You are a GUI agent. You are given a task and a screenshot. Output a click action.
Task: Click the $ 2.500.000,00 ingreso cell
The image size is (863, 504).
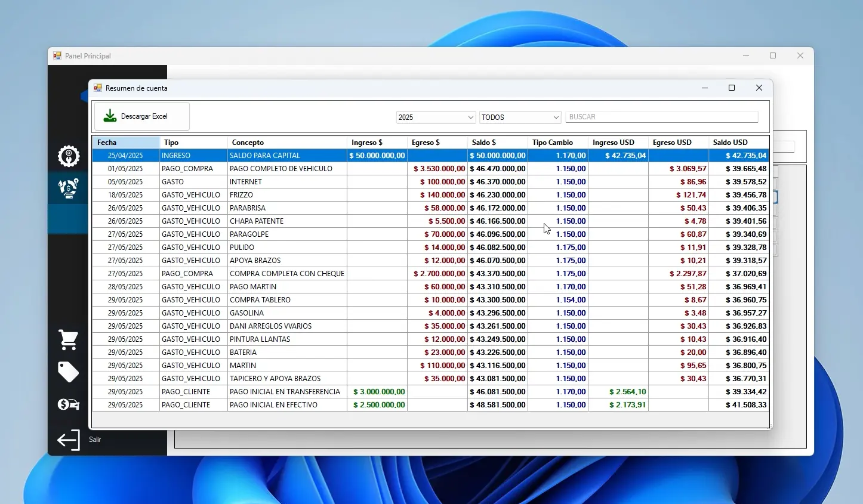[377, 405]
